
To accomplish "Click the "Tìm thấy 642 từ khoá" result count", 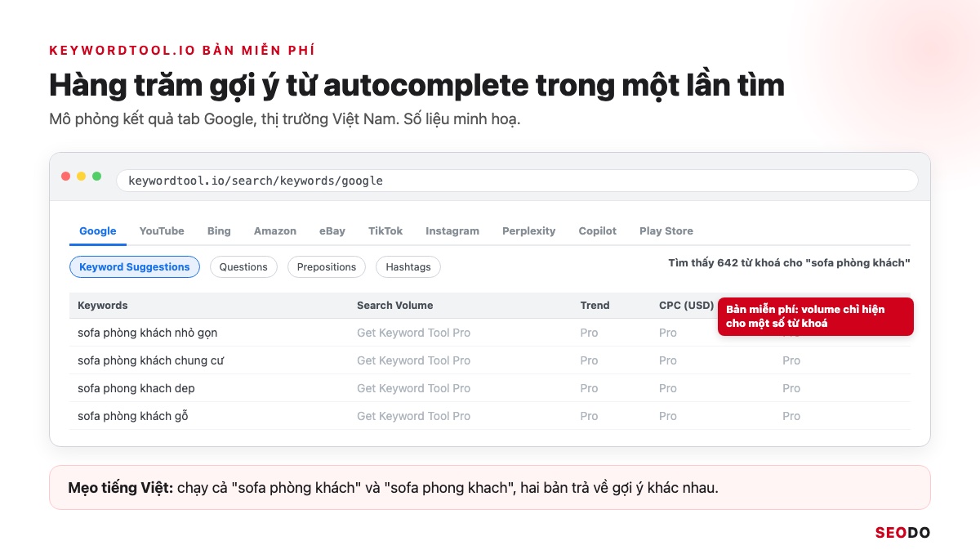I will click(789, 263).
